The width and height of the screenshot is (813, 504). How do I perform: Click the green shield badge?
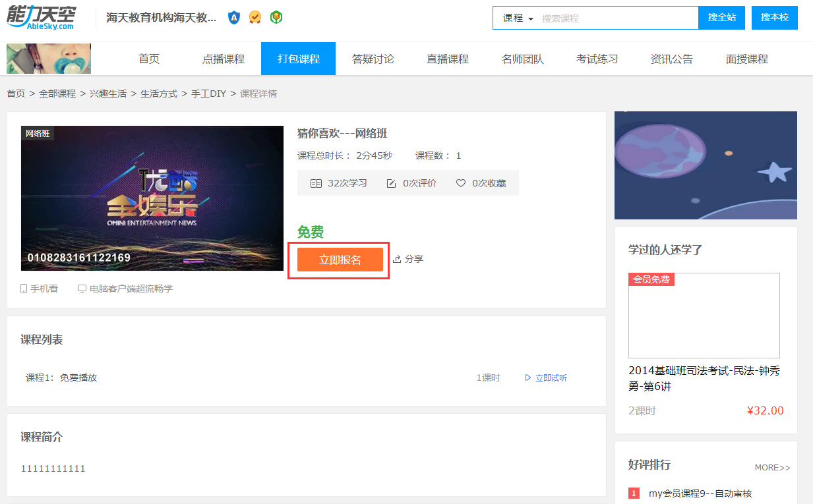pyautogui.click(x=276, y=18)
